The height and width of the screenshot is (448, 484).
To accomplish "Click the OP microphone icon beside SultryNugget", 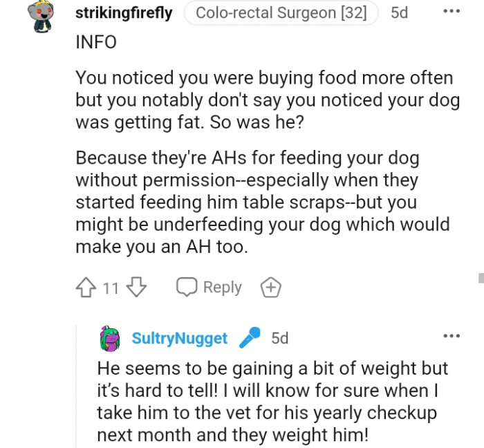I will pos(249,338).
